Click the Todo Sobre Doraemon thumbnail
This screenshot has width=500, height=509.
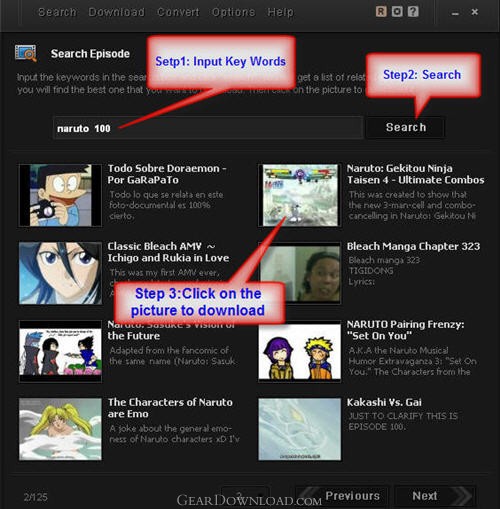coord(60,195)
